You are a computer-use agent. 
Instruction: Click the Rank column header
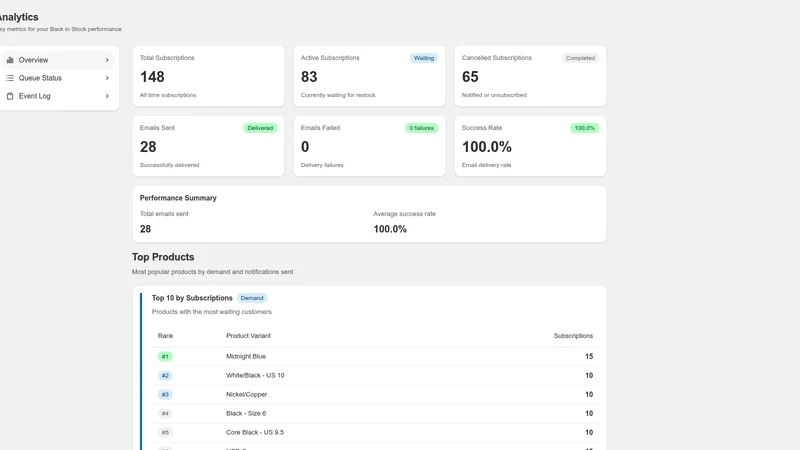(x=165, y=336)
